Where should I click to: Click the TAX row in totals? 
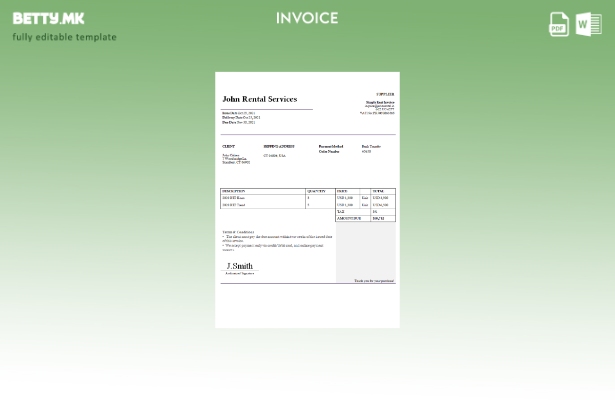tap(341, 212)
